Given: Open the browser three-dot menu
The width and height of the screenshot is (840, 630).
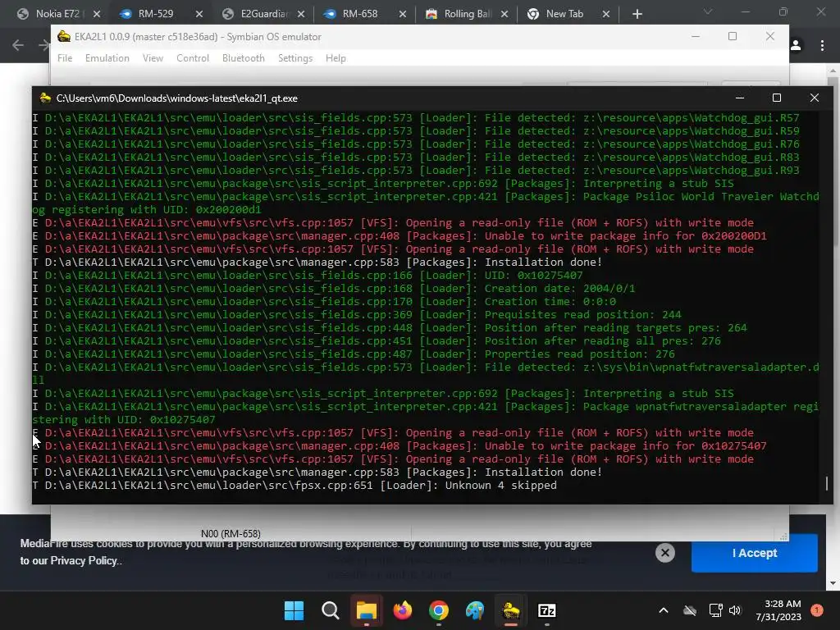Looking at the screenshot, I should pos(822,46).
